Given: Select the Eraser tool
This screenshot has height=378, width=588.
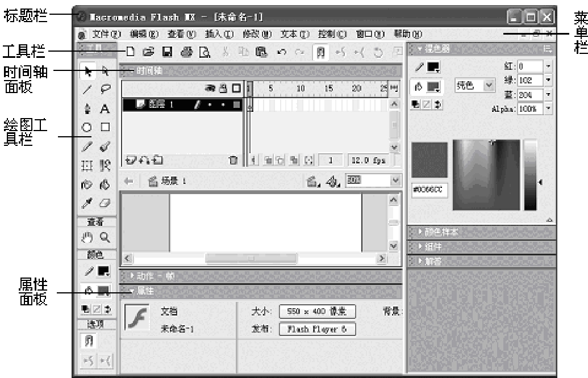Looking at the screenshot, I should click(x=105, y=203).
